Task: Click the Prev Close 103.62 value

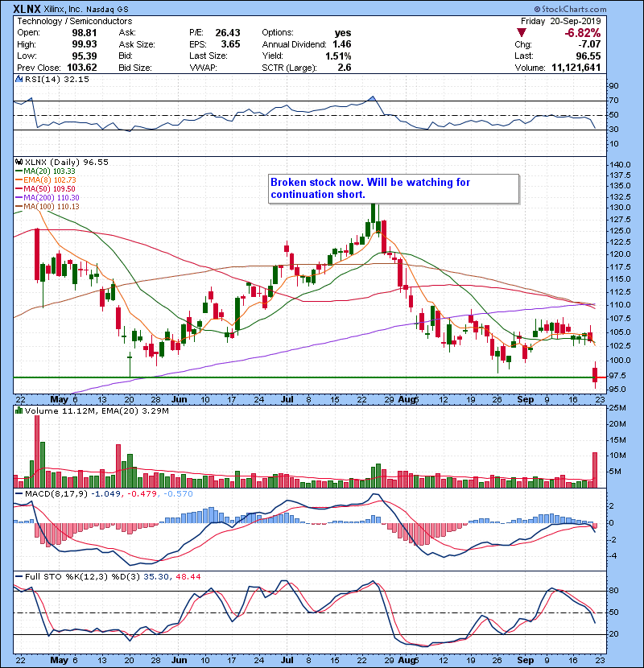Action: [82, 68]
